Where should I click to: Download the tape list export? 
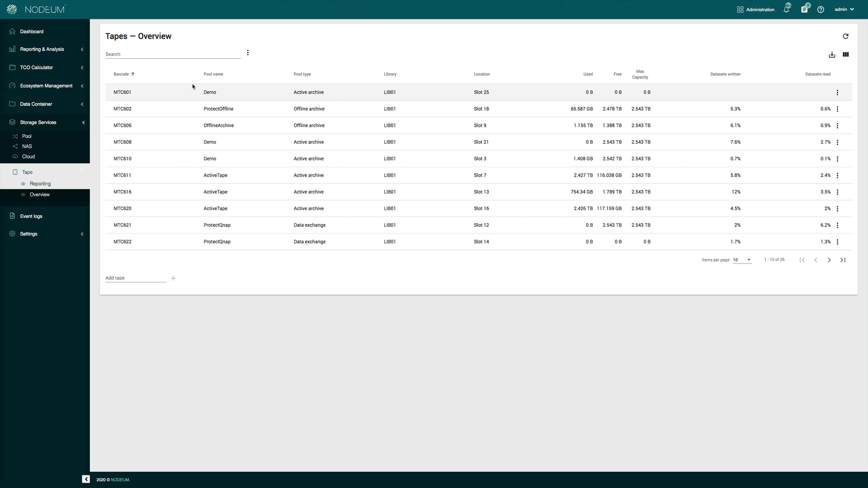(x=832, y=55)
